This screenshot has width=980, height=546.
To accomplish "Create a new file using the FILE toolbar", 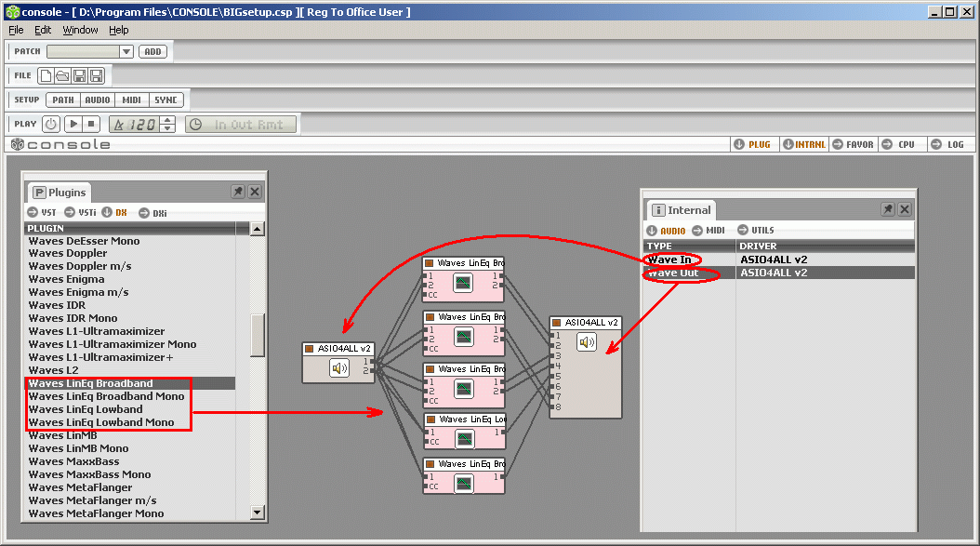I will coord(46,75).
